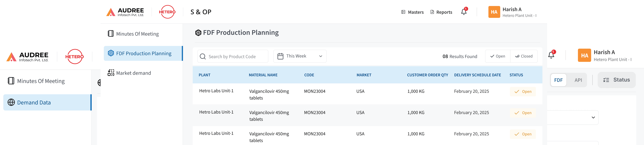Open the Masters menu
Viewport: 644px width, 145px height.
(x=413, y=12)
